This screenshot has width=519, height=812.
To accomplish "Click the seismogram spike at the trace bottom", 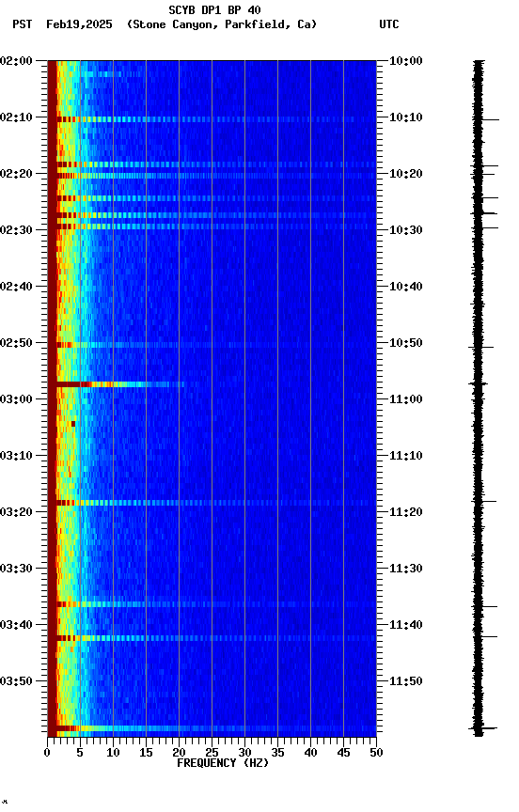I will pos(482,729).
